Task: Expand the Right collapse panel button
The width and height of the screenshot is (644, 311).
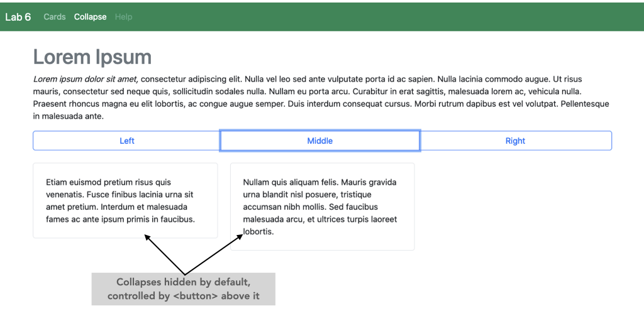Action: click(515, 141)
